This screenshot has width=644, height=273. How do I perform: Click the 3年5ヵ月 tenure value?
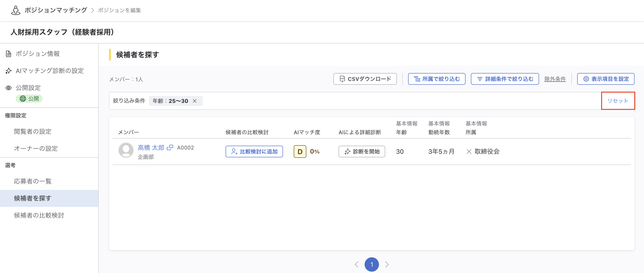click(x=441, y=152)
